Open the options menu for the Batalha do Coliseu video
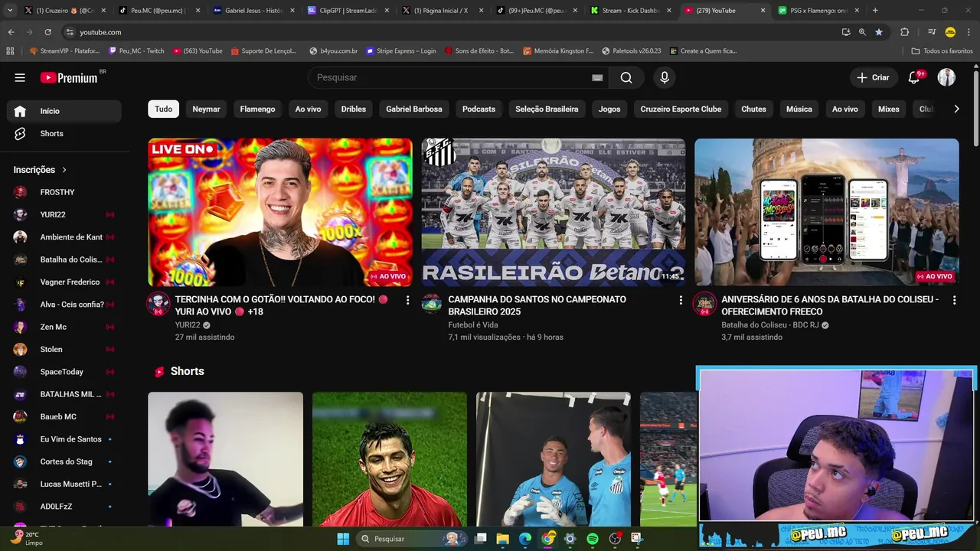Screen dimensions: 980x551 coord(954,300)
